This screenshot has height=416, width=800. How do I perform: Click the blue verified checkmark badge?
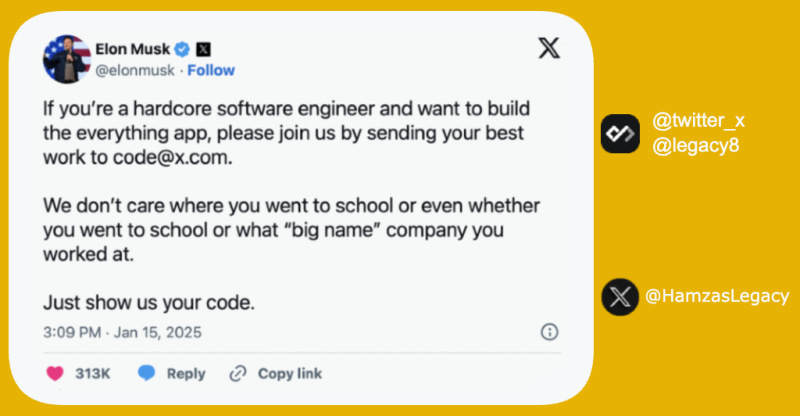tap(182, 48)
